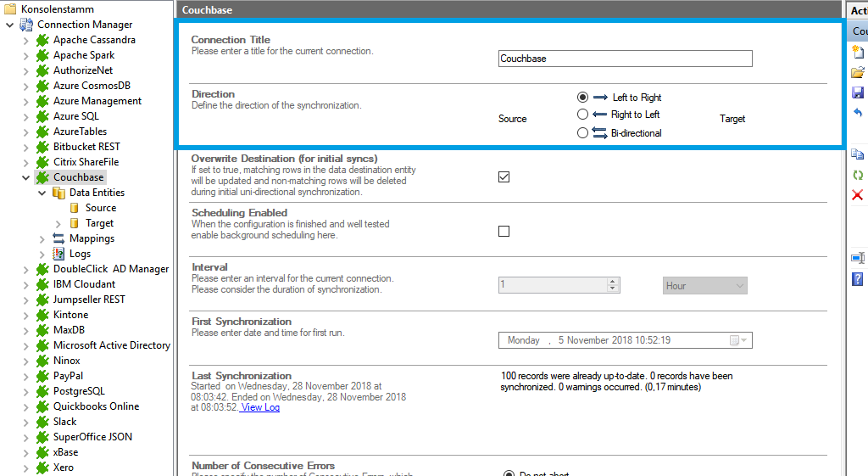Click the save icon in Actions pane
This screenshot has width=868, height=476.
point(858,92)
